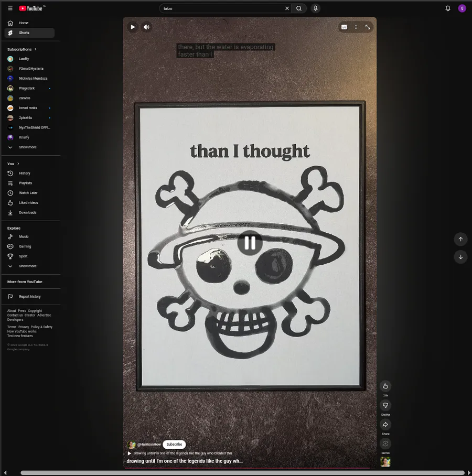Open Music in Explore
Image resolution: width=472 pixels, height=476 pixels.
[29, 236]
